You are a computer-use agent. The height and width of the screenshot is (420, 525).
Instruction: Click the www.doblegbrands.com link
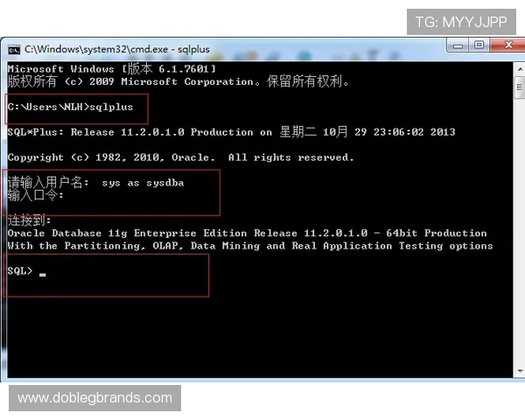tap(94, 398)
